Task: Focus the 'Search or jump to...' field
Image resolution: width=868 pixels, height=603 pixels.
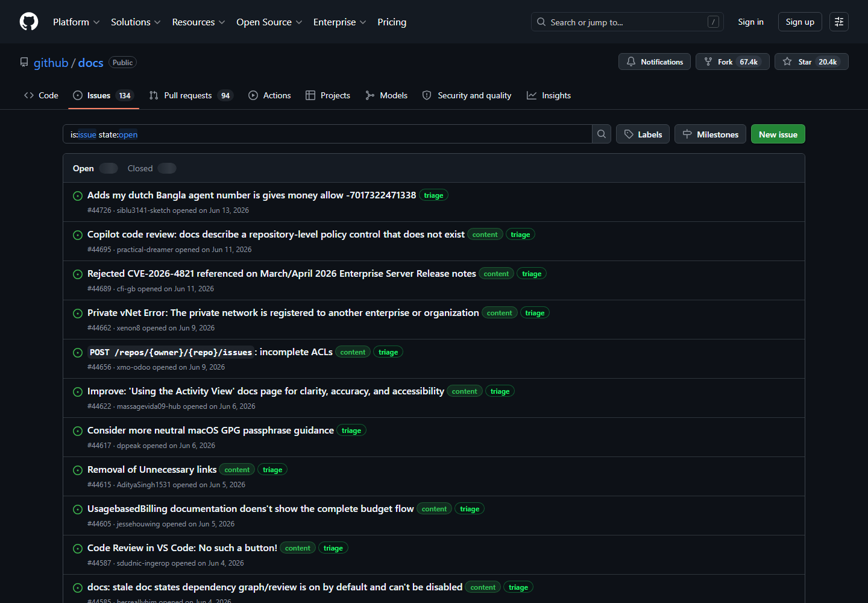Action: pos(627,22)
